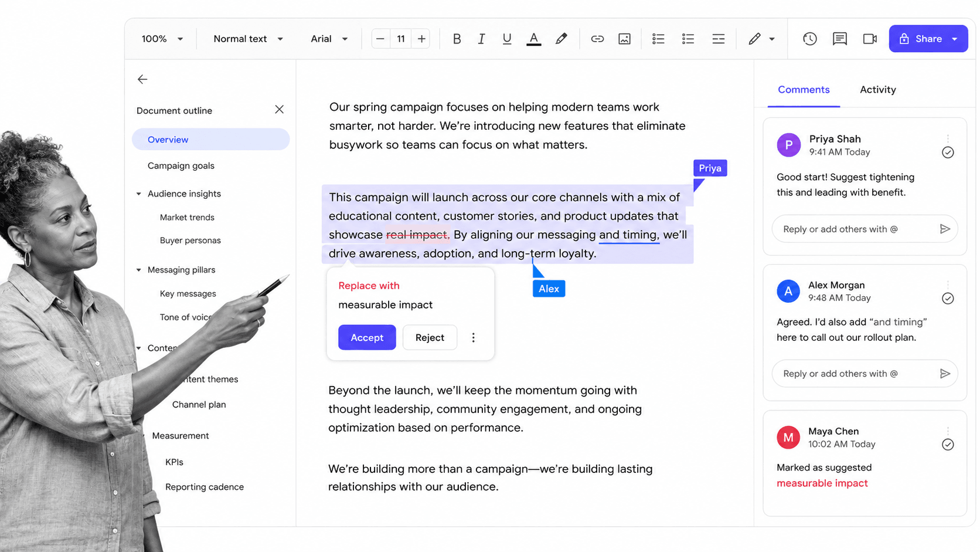Toggle italic formatting

[x=481, y=39]
